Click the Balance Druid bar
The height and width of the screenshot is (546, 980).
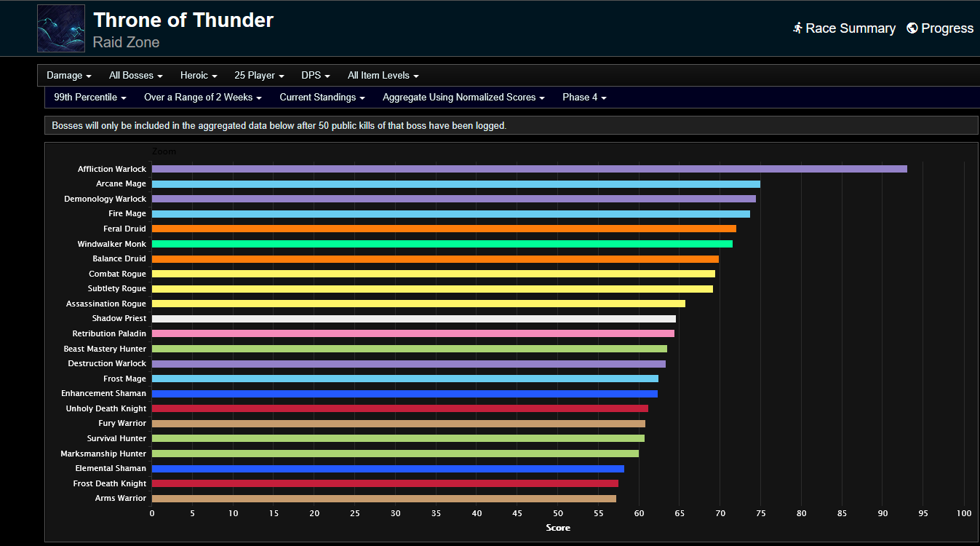[x=435, y=259]
